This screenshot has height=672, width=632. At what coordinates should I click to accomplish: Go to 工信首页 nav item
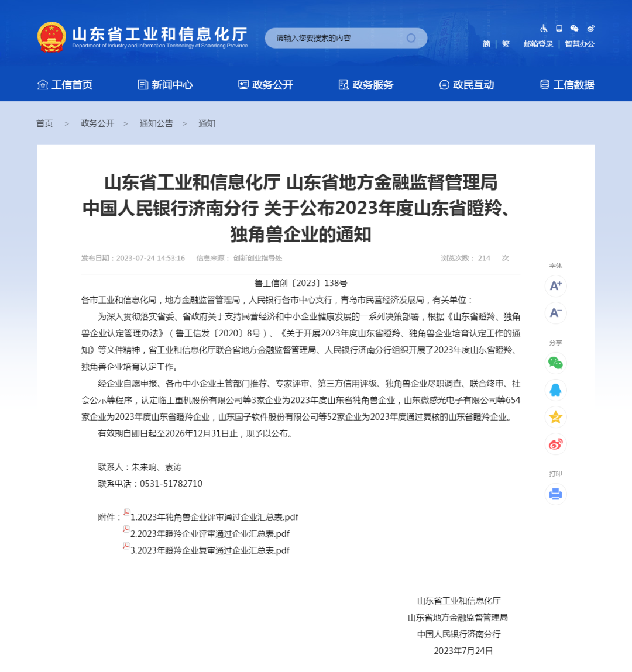pos(65,85)
